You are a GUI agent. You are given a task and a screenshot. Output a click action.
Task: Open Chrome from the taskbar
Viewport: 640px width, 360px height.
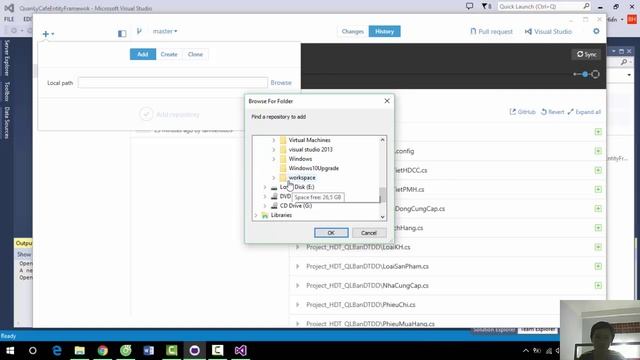(102, 351)
